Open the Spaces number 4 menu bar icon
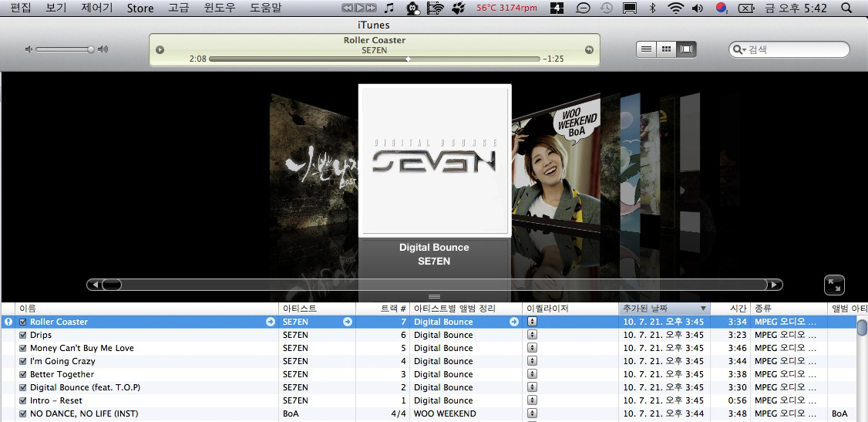Viewport: 868px width, 422px height. (557, 8)
